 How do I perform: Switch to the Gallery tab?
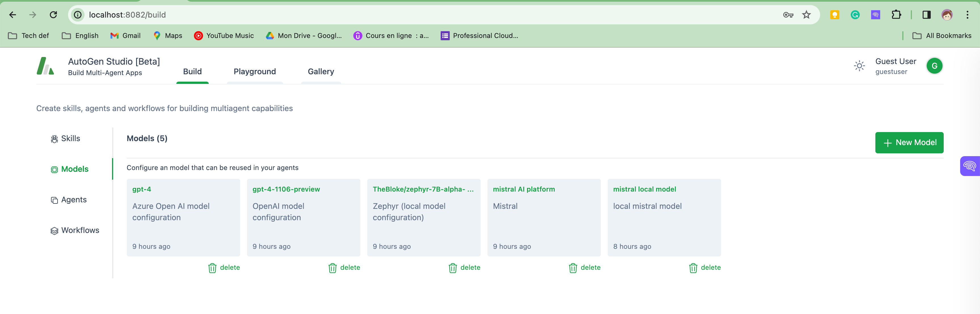point(321,71)
